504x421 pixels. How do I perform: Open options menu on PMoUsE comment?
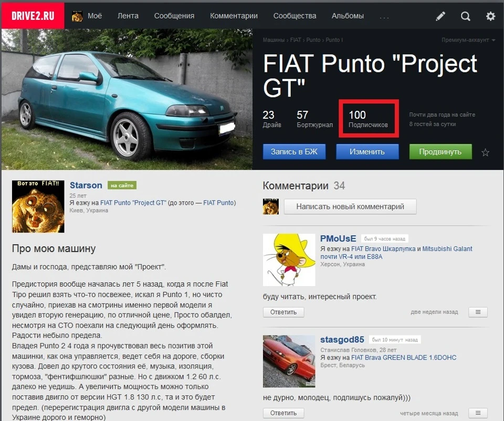(x=478, y=312)
